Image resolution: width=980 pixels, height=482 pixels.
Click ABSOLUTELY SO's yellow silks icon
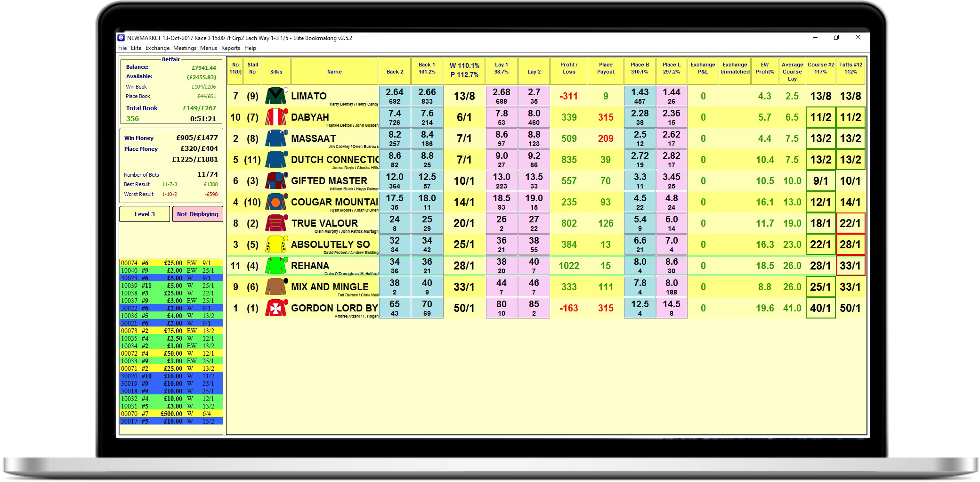click(x=276, y=244)
